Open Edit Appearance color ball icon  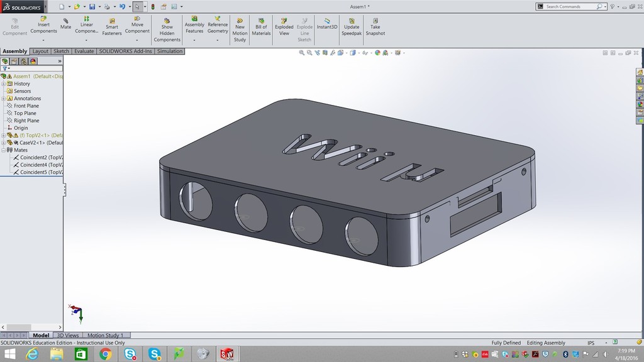click(x=377, y=53)
